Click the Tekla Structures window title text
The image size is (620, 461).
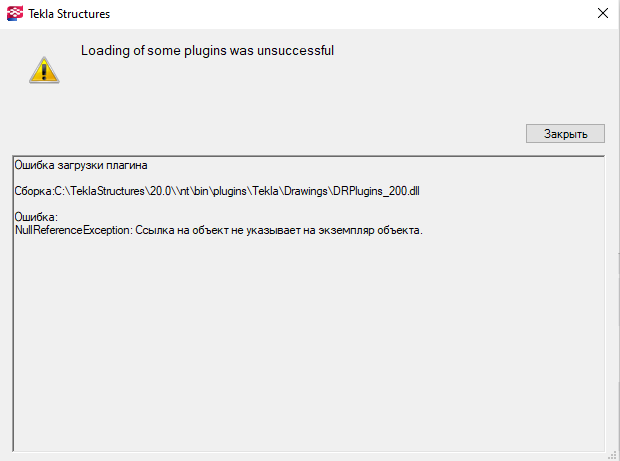tap(69, 14)
